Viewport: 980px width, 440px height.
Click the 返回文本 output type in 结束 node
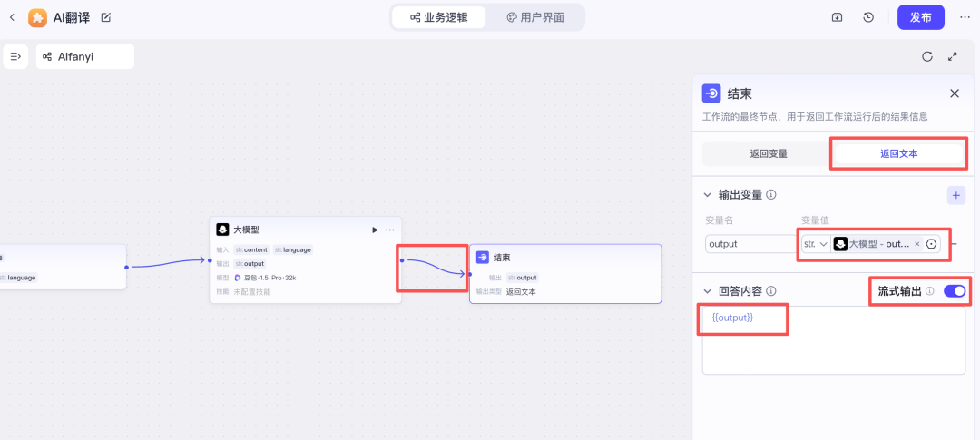coord(521,291)
